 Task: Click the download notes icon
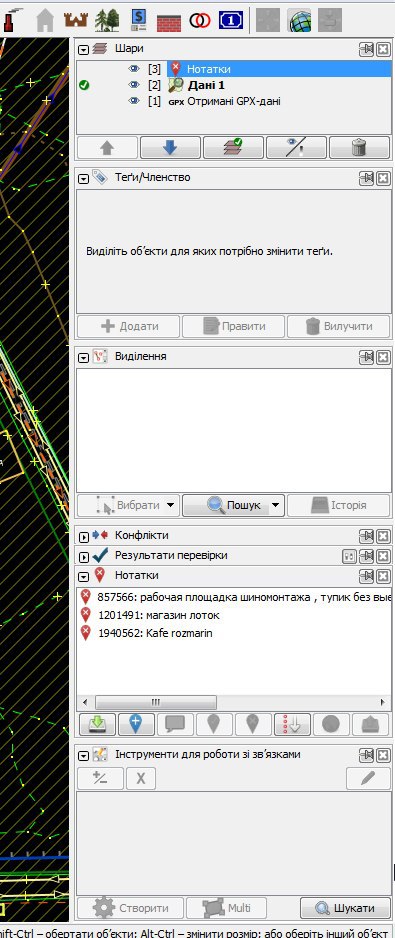pos(96,724)
